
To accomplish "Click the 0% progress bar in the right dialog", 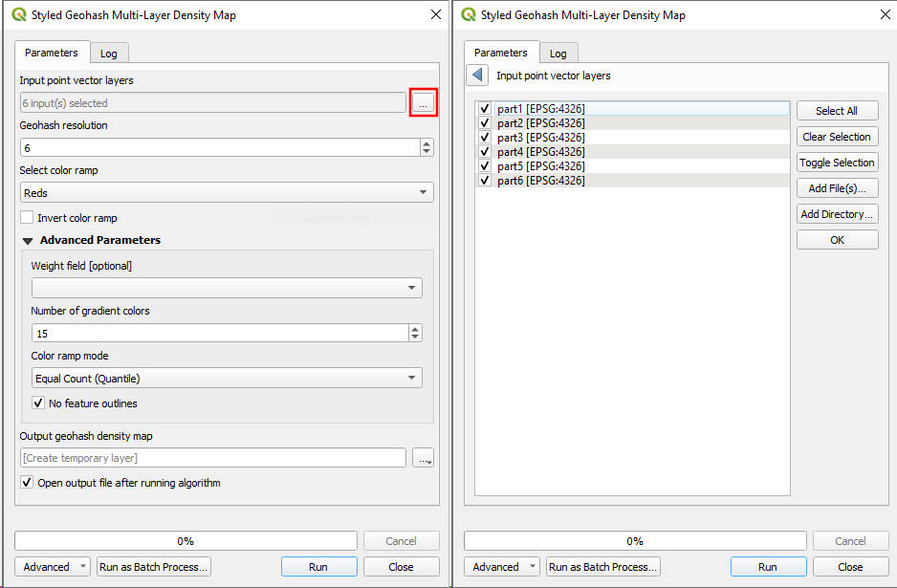I will coord(635,540).
